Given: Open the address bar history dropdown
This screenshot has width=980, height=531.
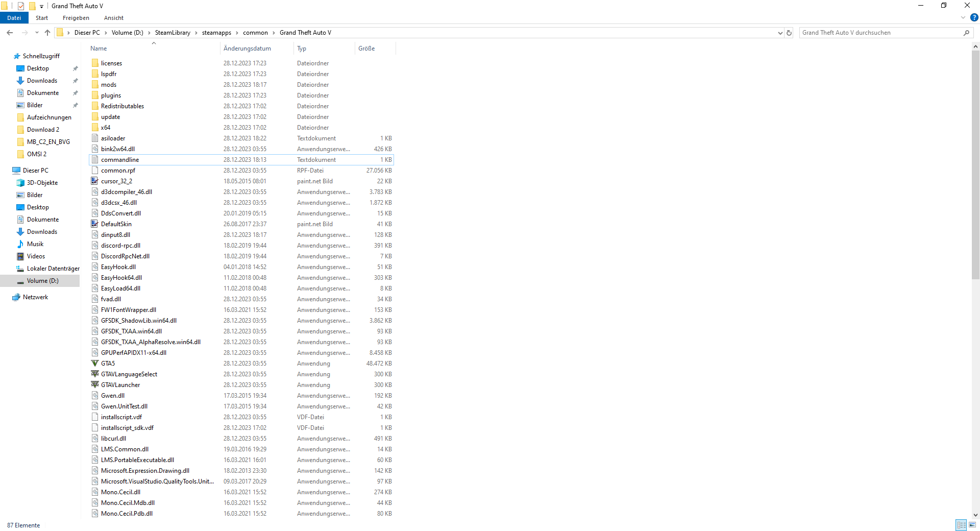Looking at the screenshot, I should 780,33.
